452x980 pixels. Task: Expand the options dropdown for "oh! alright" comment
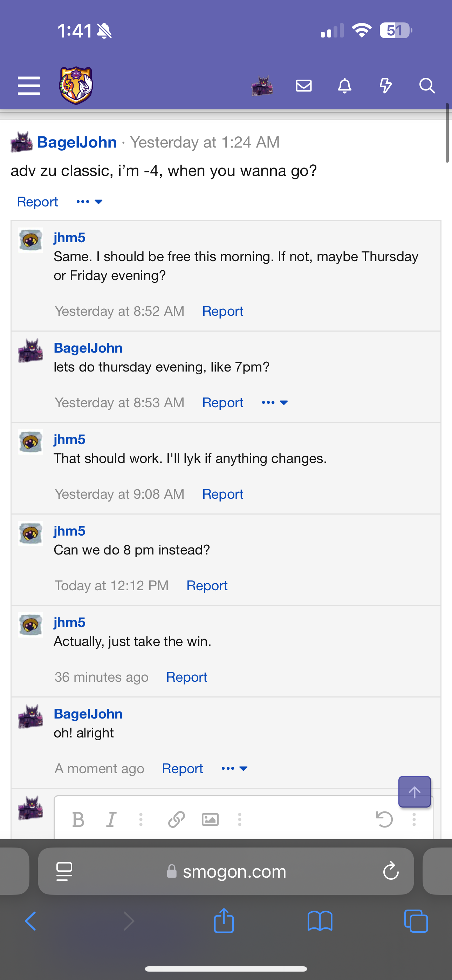click(234, 769)
